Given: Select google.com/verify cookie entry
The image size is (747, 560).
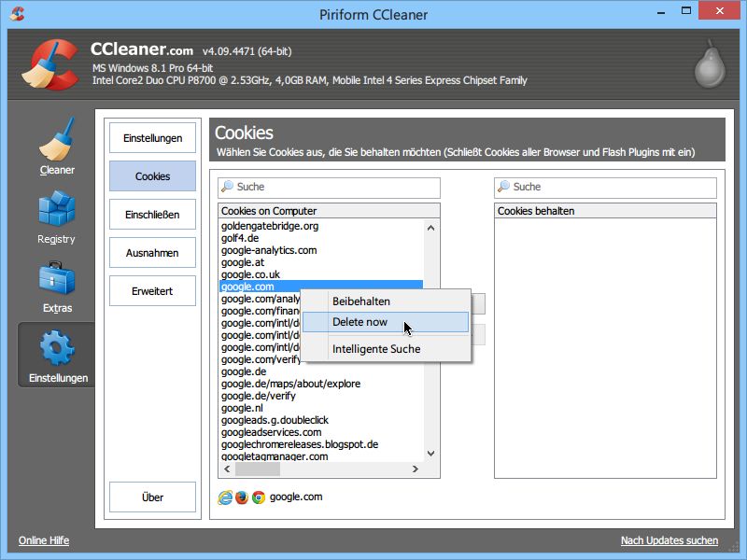Looking at the screenshot, I should tap(261, 359).
